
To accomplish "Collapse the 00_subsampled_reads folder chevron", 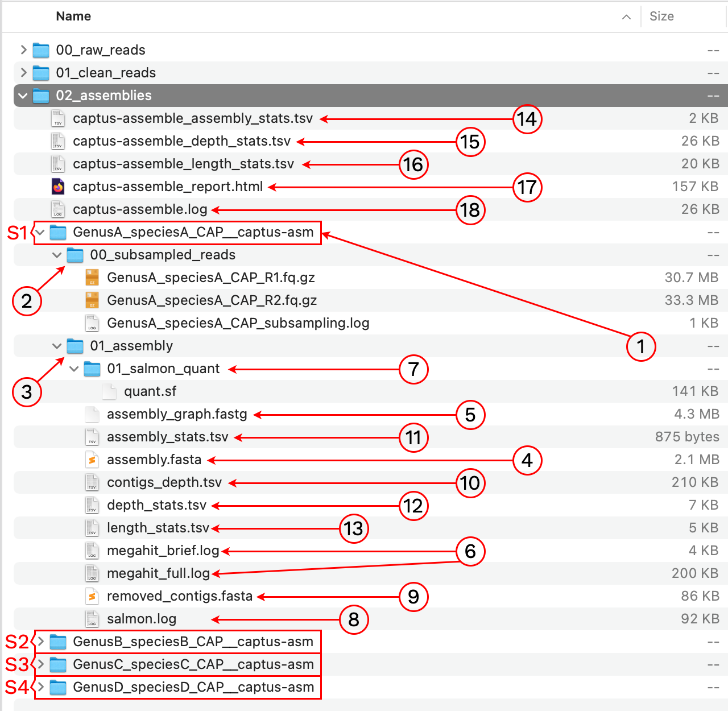I will point(57,255).
